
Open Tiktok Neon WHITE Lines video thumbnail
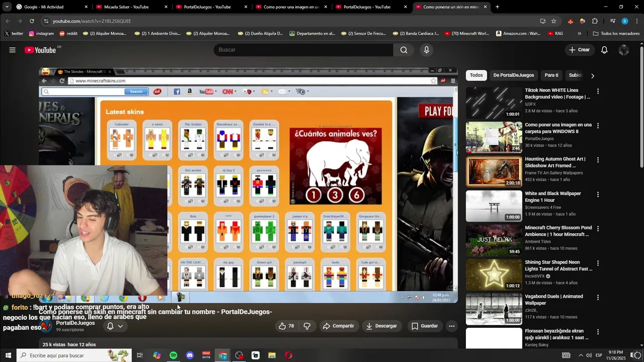pos(494,103)
